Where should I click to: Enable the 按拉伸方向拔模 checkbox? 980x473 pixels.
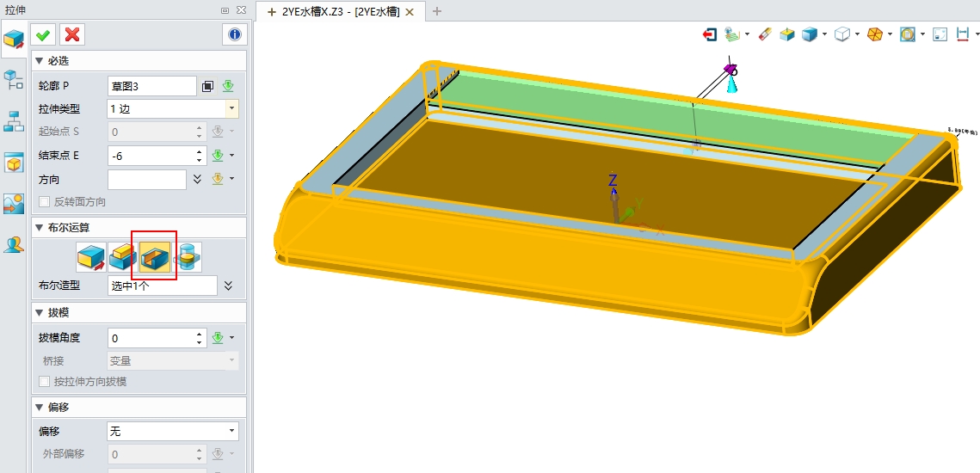click(x=45, y=382)
